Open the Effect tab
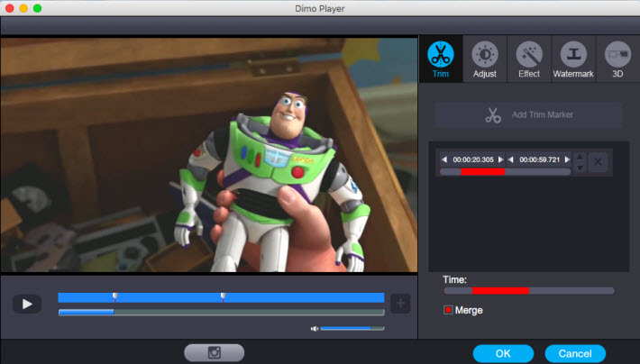 528,59
